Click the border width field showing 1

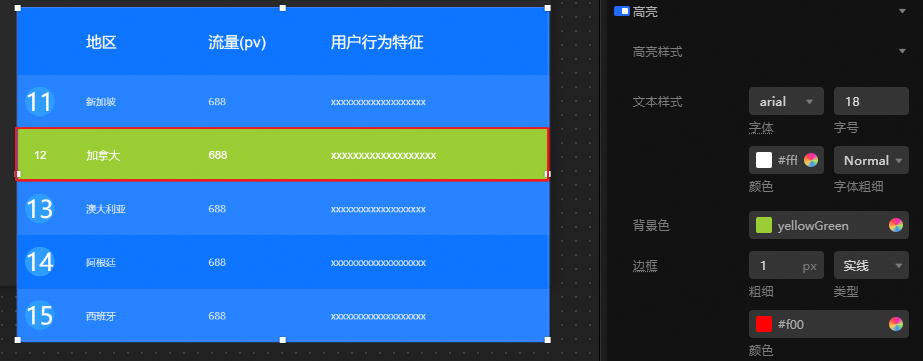(786, 266)
